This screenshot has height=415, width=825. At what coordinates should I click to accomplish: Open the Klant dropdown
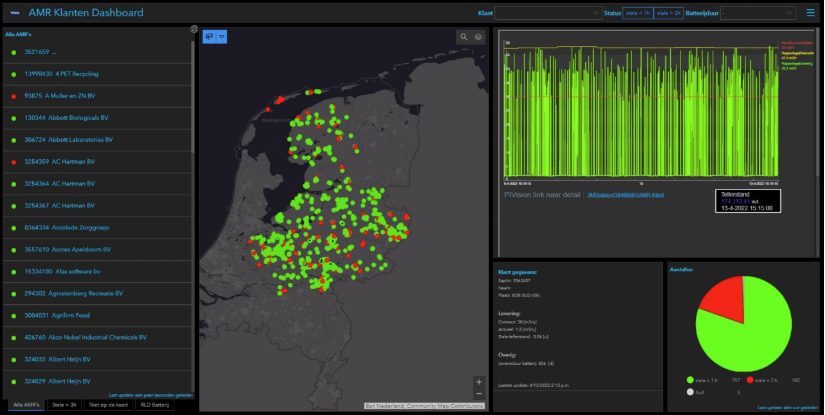[548, 13]
